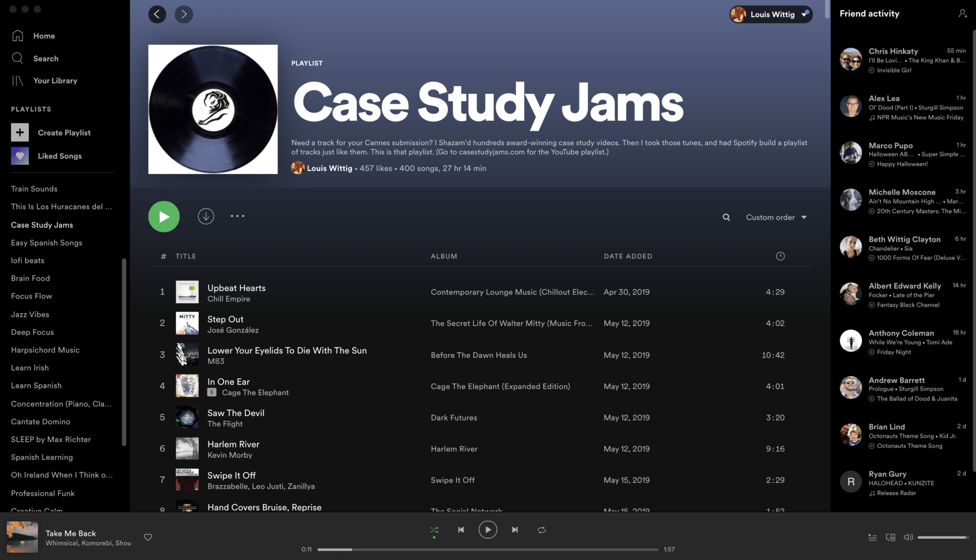Download the playlist with the arrow icon
The width and height of the screenshot is (976, 560).
(x=206, y=216)
